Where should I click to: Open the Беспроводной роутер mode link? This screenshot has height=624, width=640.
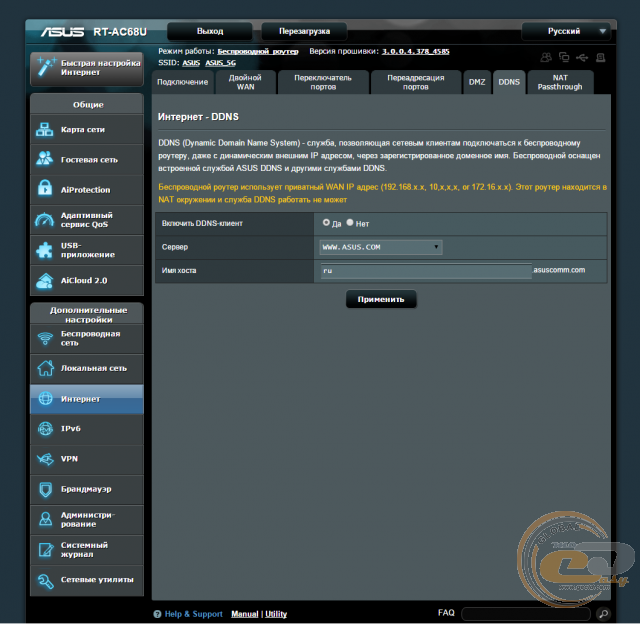click(x=258, y=51)
